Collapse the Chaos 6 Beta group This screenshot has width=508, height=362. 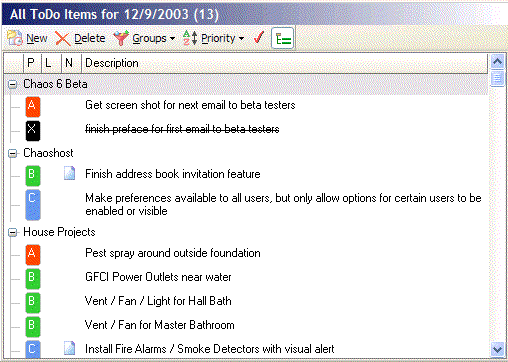click(13, 84)
